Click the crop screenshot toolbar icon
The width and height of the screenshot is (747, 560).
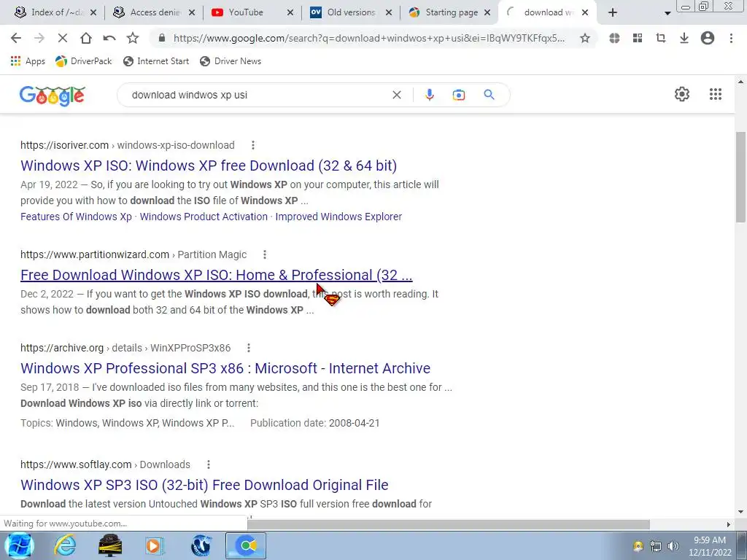[x=661, y=38]
